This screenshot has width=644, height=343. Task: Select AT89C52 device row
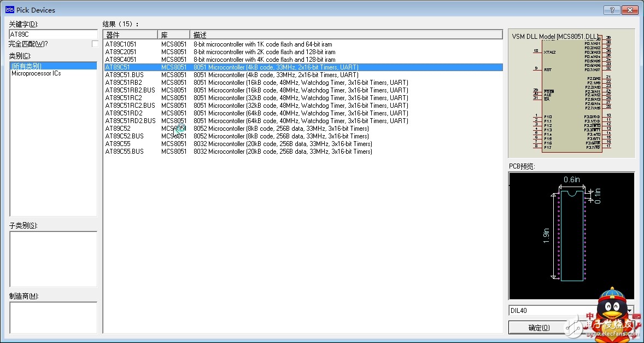[303, 129]
